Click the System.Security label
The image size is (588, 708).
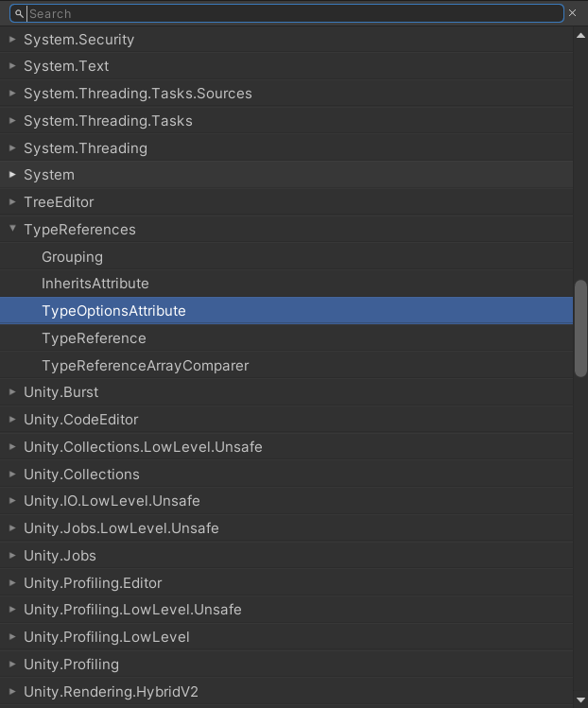pyautogui.click(x=79, y=40)
